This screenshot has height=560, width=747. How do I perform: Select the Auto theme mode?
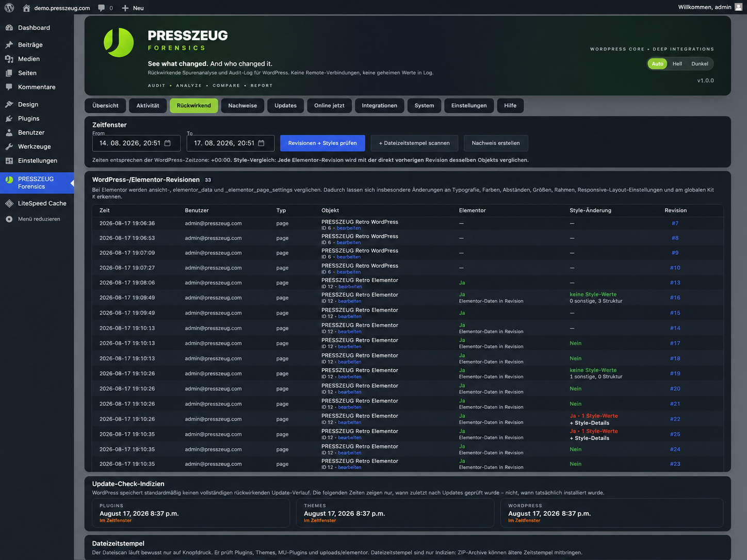tap(657, 64)
